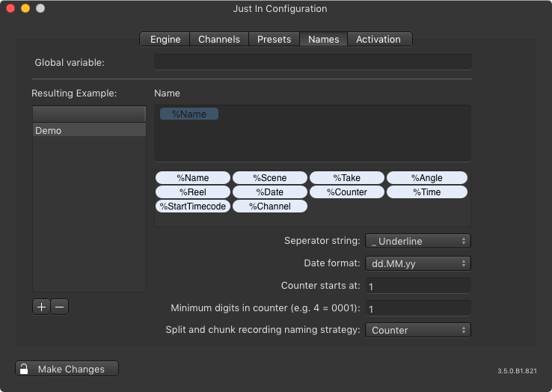Open the Activation tab
The height and width of the screenshot is (392, 552).
(378, 39)
